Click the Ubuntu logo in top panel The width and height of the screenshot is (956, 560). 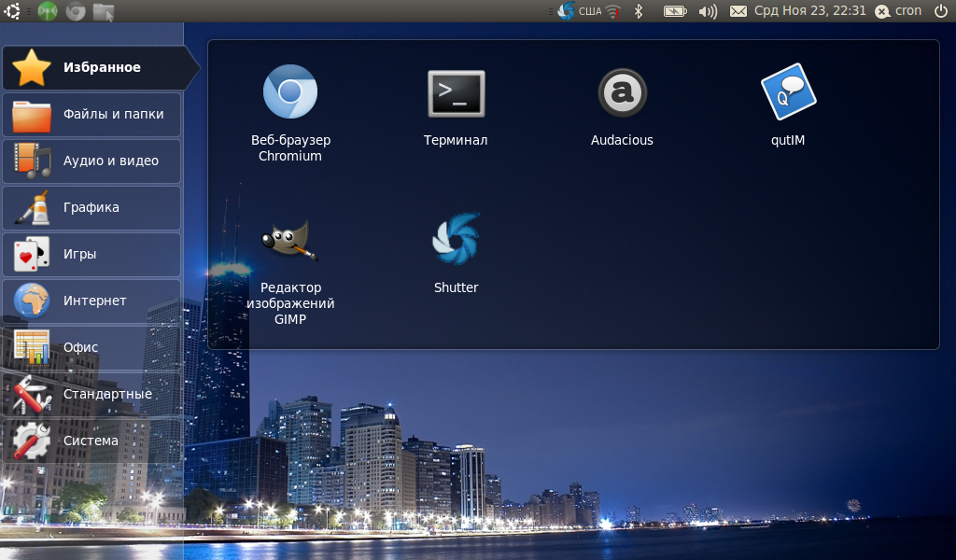coord(13,11)
